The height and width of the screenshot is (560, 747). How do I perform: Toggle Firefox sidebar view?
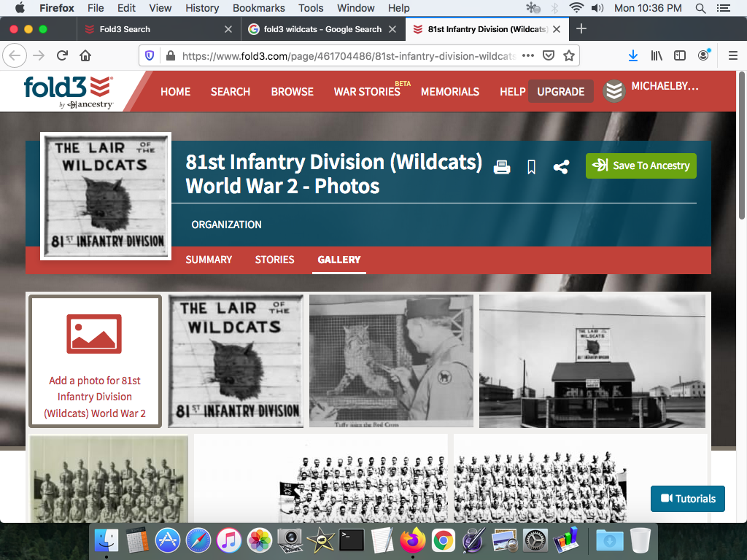(x=680, y=55)
